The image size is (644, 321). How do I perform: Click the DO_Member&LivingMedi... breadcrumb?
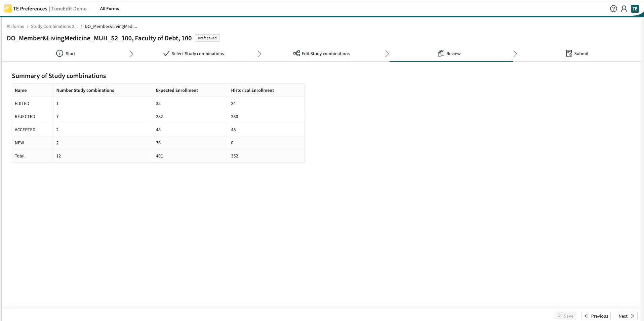pyautogui.click(x=111, y=26)
